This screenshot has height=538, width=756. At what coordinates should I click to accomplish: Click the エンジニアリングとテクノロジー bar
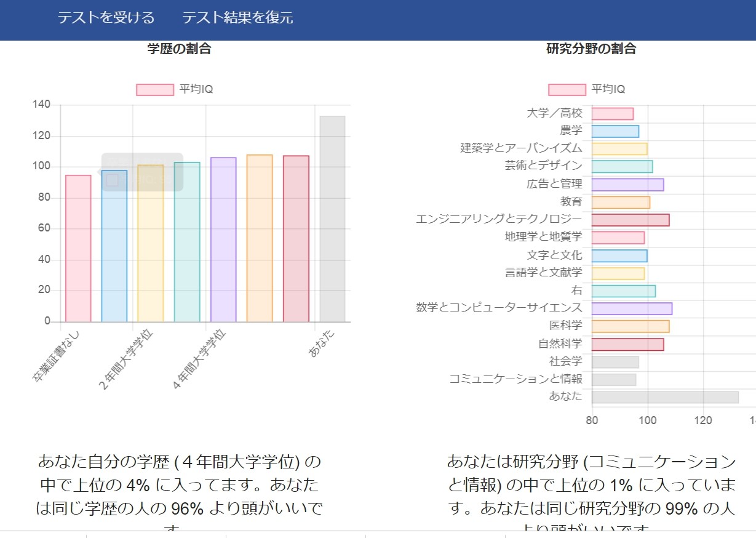click(631, 220)
